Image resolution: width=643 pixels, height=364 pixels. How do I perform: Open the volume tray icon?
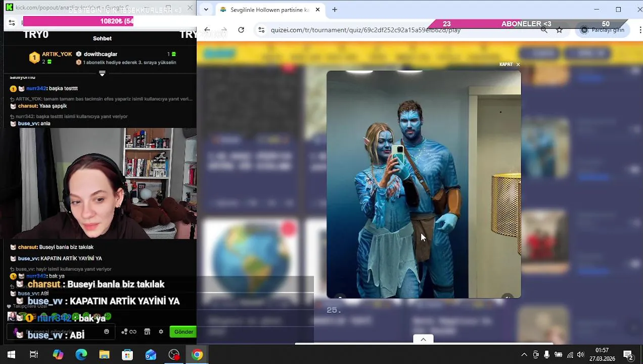581,355
